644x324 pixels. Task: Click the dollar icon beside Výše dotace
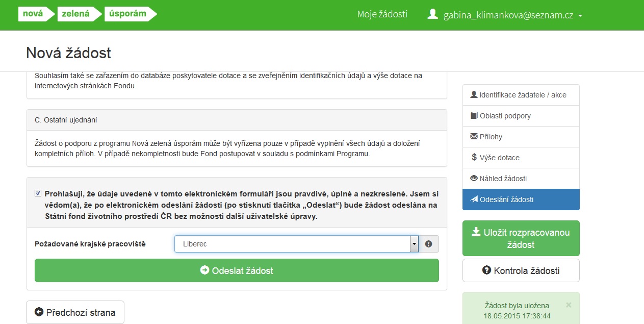(474, 157)
